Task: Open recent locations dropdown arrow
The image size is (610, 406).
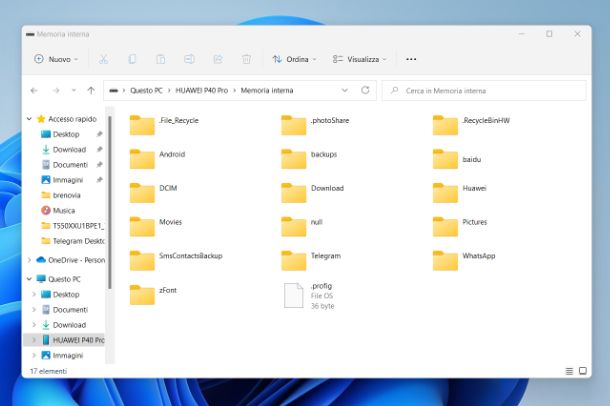Action: click(x=74, y=91)
